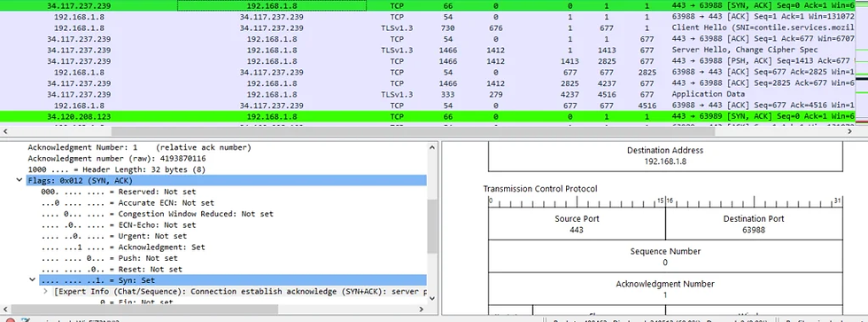Click packet list horizontal scrollbar left arrow
This screenshot has width=868, height=322.
tap(5, 132)
